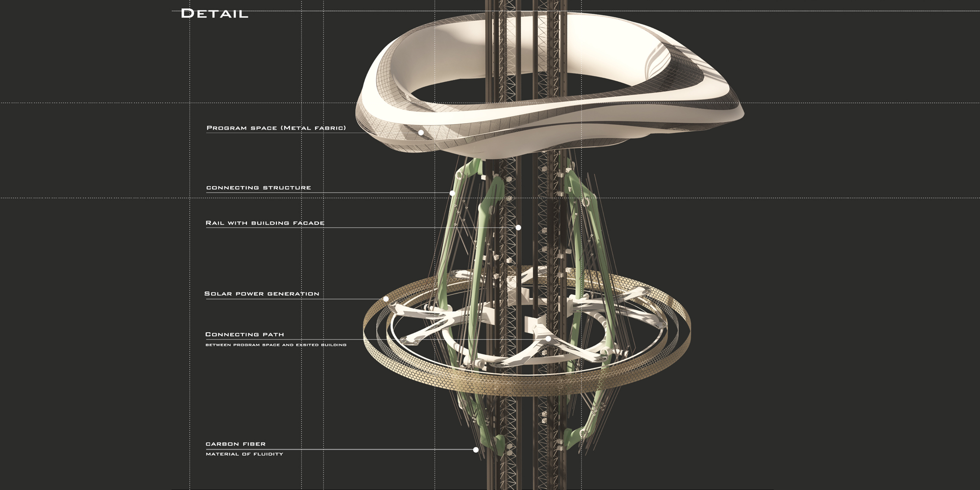Screen dimensions: 980x490
Task: Click 'between program space and exsited building' subtitle
Action: coord(276,345)
